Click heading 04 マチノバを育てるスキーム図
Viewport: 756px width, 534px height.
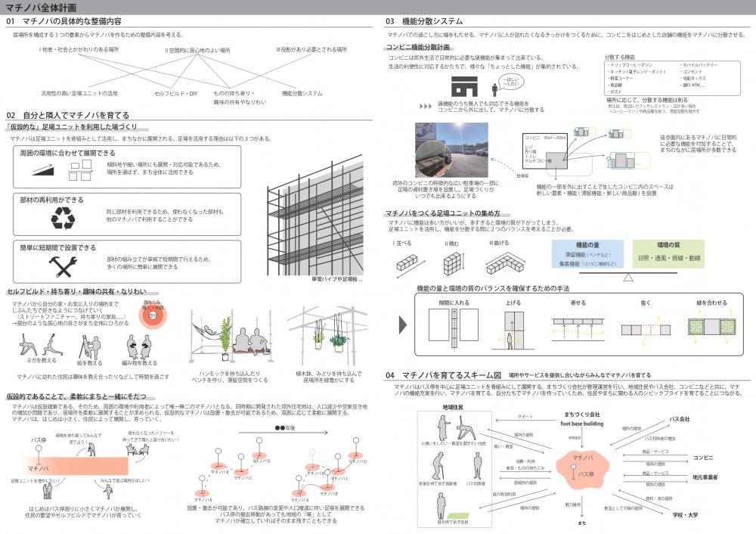coord(443,375)
